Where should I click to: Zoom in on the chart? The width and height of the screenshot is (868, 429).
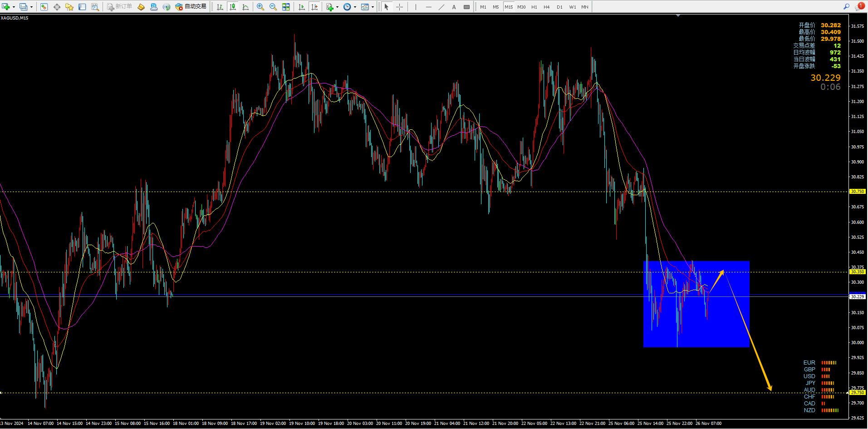pyautogui.click(x=260, y=7)
